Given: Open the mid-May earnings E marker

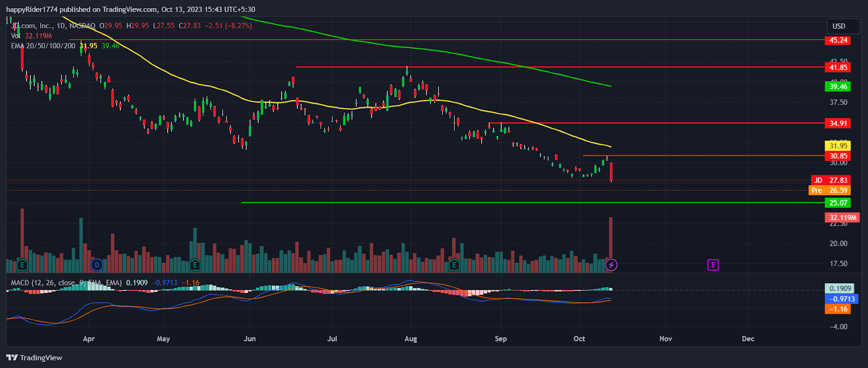Looking at the screenshot, I should point(195,265).
